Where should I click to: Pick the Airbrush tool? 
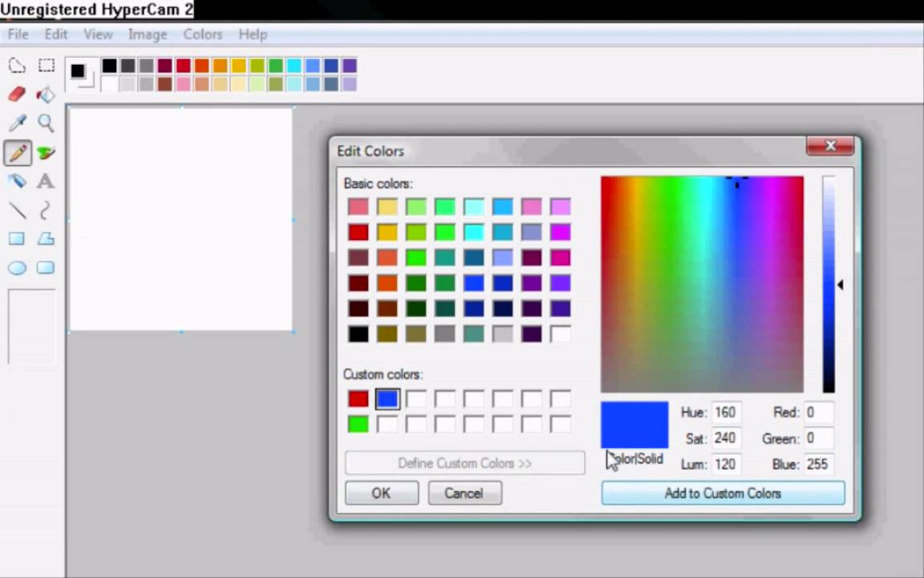17,181
